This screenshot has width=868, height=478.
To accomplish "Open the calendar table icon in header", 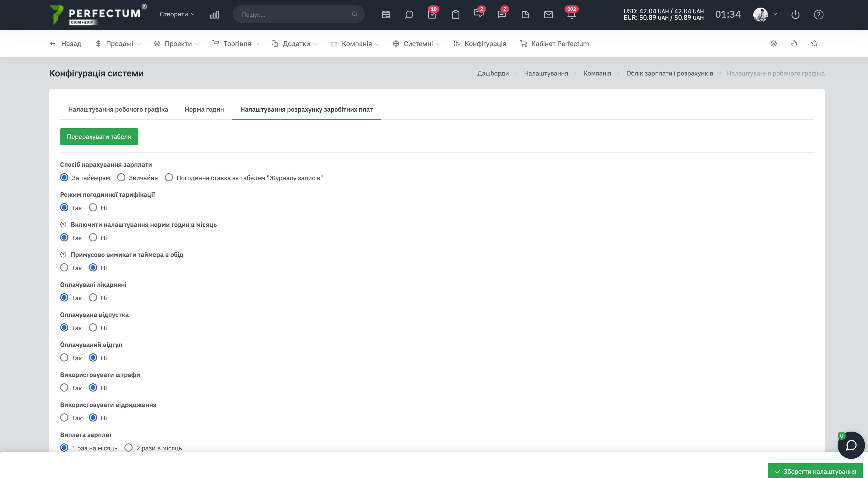I will [386, 15].
